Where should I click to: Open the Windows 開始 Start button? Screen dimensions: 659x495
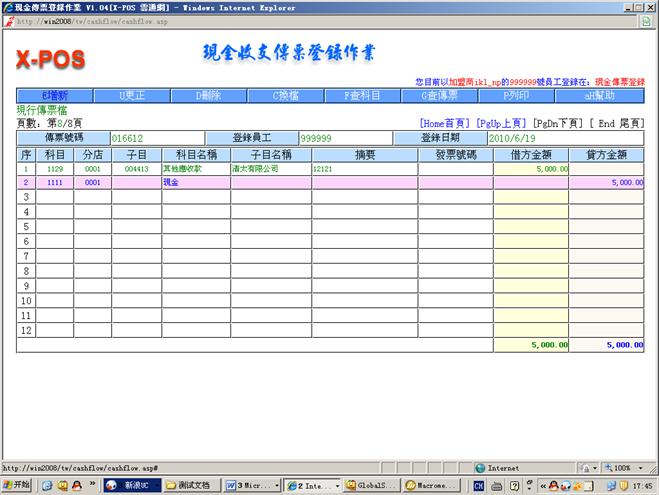click(18, 485)
